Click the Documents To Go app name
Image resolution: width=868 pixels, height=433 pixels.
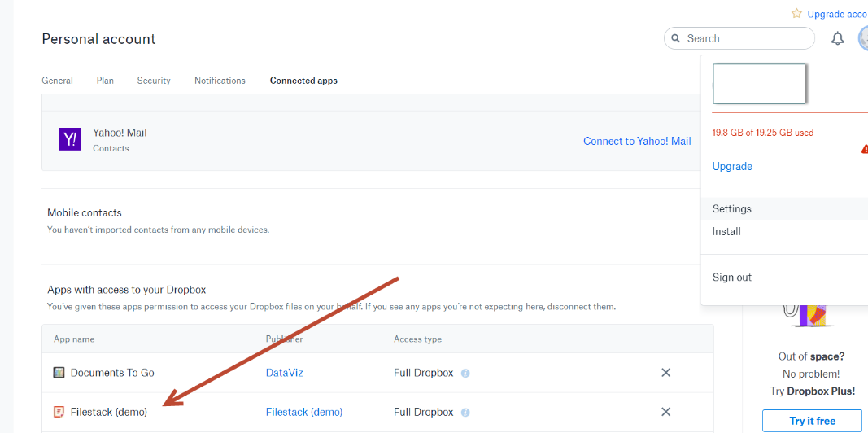tap(112, 373)
